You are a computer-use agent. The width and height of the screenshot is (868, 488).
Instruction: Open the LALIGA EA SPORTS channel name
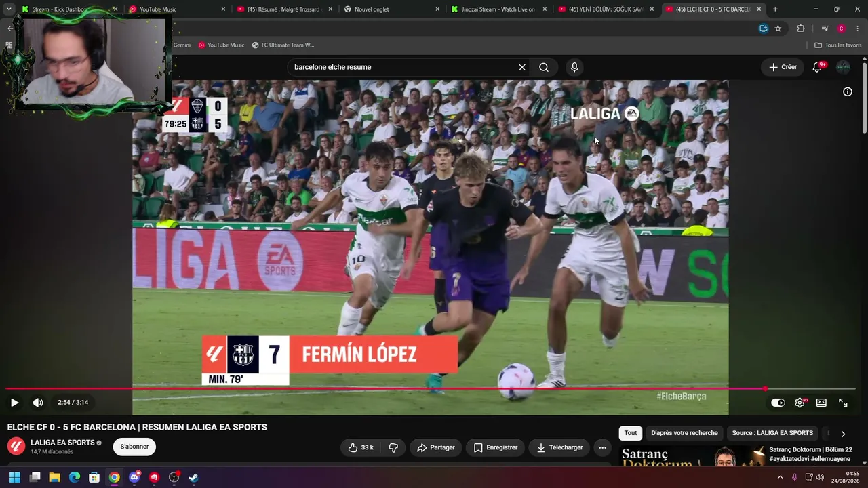pos(62,443)
